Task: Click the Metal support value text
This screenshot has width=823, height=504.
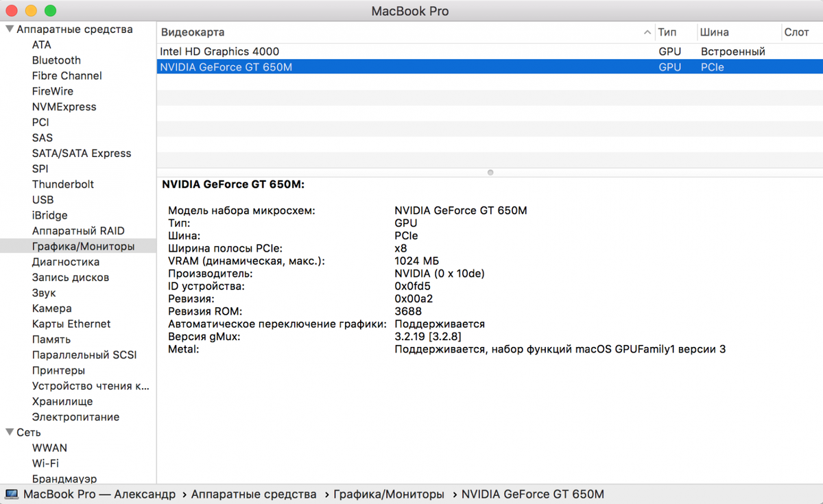Action: point(560,349)
